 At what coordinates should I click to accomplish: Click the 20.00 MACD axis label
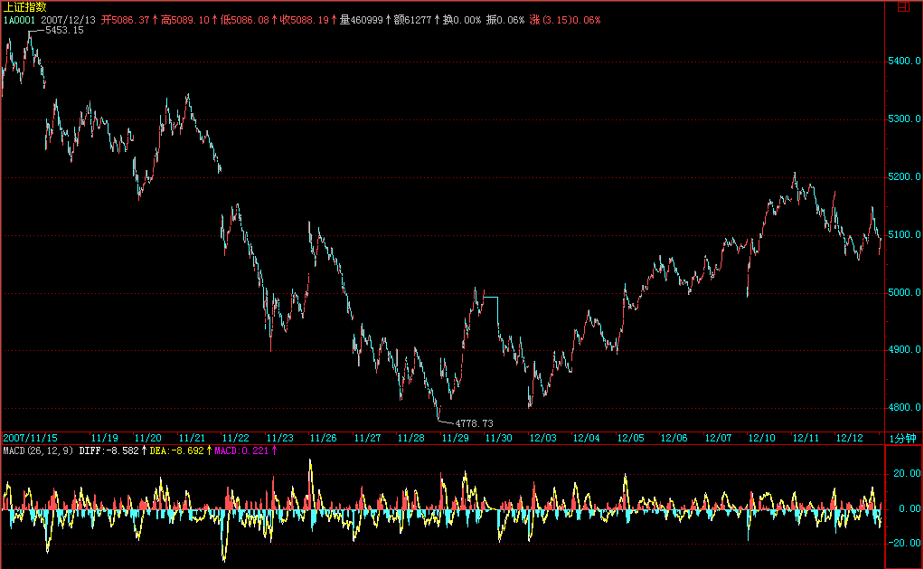tap(905, 474)
